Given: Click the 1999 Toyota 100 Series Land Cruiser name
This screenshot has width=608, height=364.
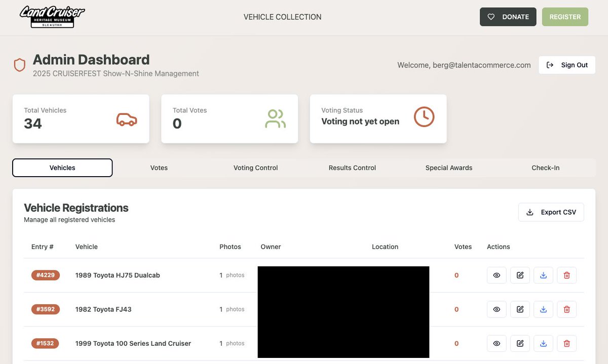Looking at the screenshot, I should click(x=133, y=343).
